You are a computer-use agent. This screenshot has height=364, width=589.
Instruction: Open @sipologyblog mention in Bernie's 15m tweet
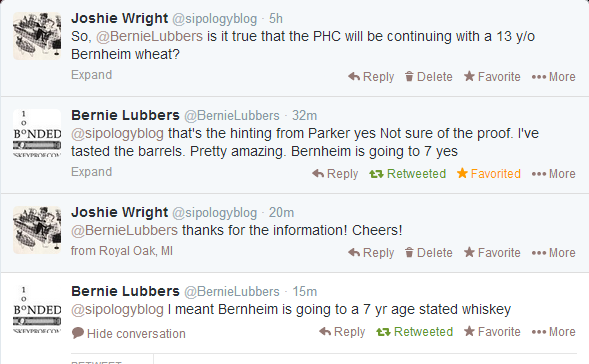point(117,310)
